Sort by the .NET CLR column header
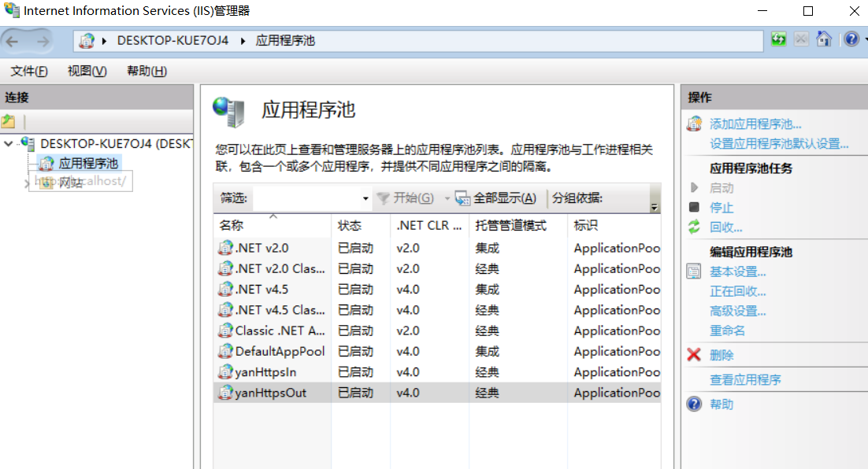 click(429, 225)
